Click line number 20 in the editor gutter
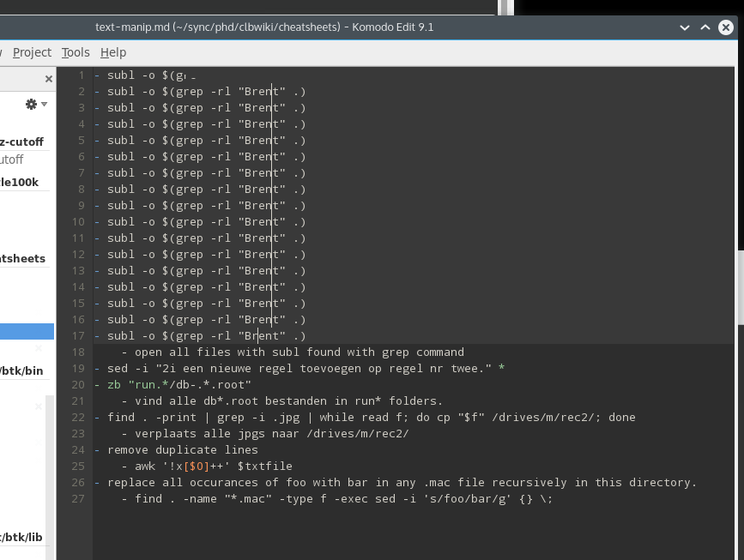The height and width of the screenshot is (560, 744). [77, 384]
